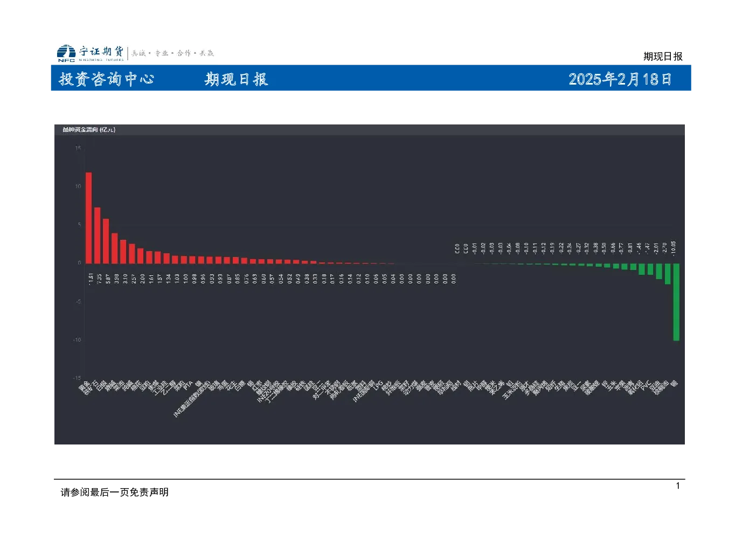
Task: Click the 宁证期货 NFC logo icon
Action: (66, 53)
